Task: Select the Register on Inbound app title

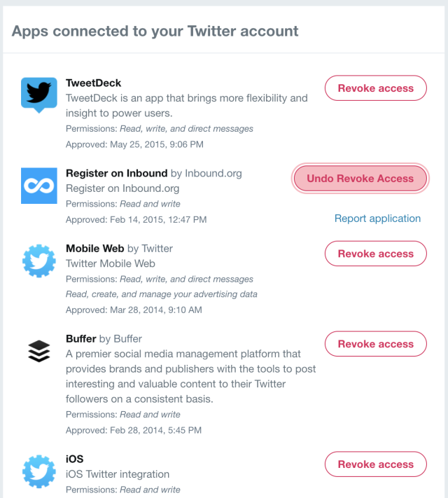Action: [x=116, y=174]
